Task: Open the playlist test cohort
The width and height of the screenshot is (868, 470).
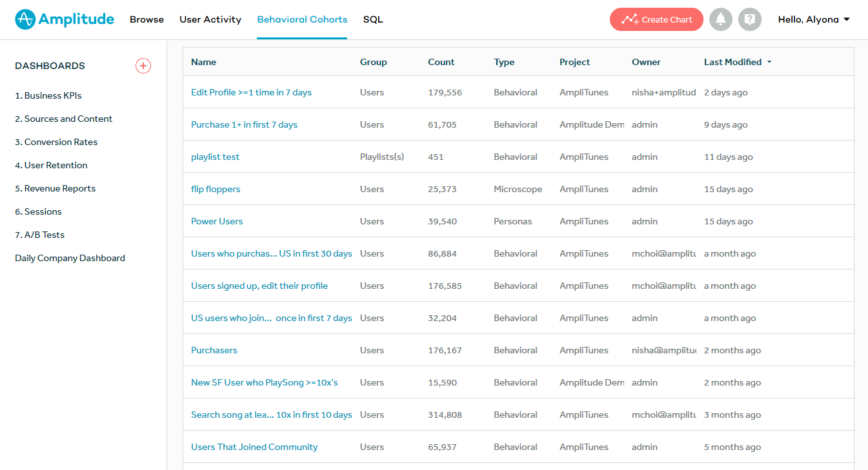Action: (215, 157)
